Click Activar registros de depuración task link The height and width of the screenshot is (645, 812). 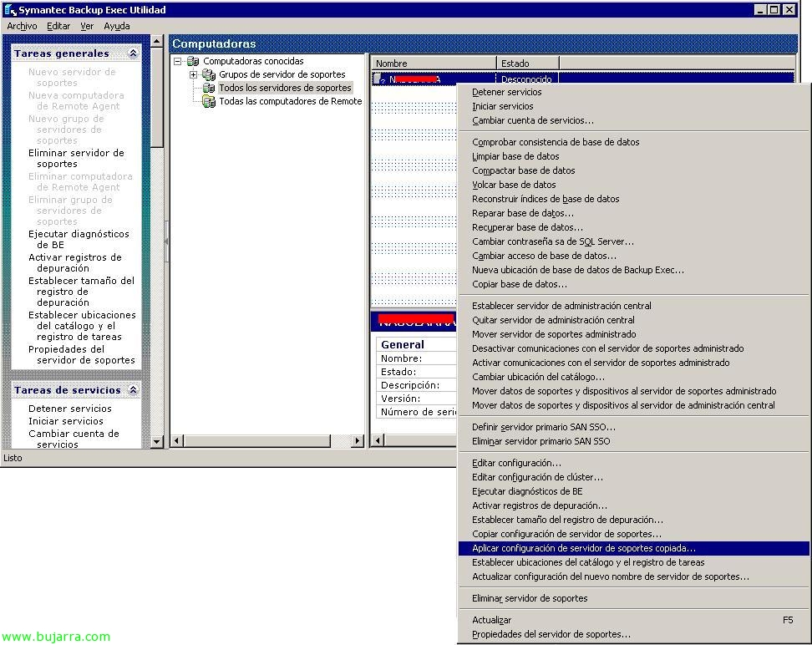point(75,262)
